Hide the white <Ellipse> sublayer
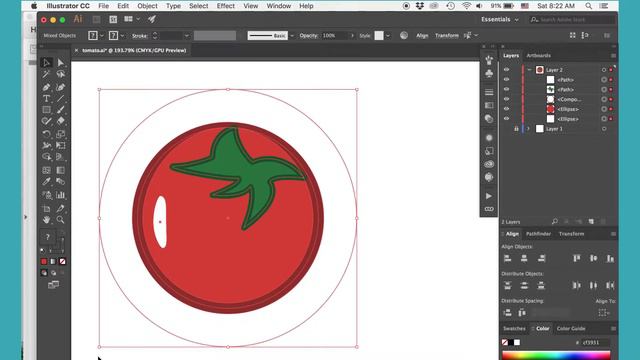Image resolution: width=640 pixels, height=360 pixels. click(507, 119)
